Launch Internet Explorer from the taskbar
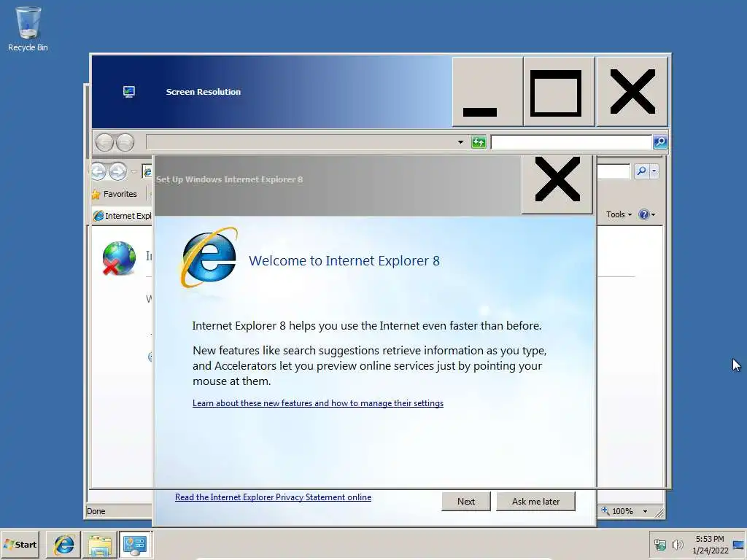 coord(64,544)
